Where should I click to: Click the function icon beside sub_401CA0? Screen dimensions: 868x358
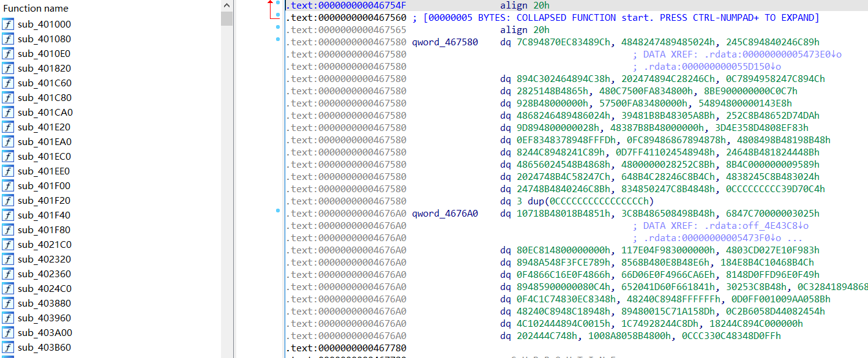click(9, 113)
